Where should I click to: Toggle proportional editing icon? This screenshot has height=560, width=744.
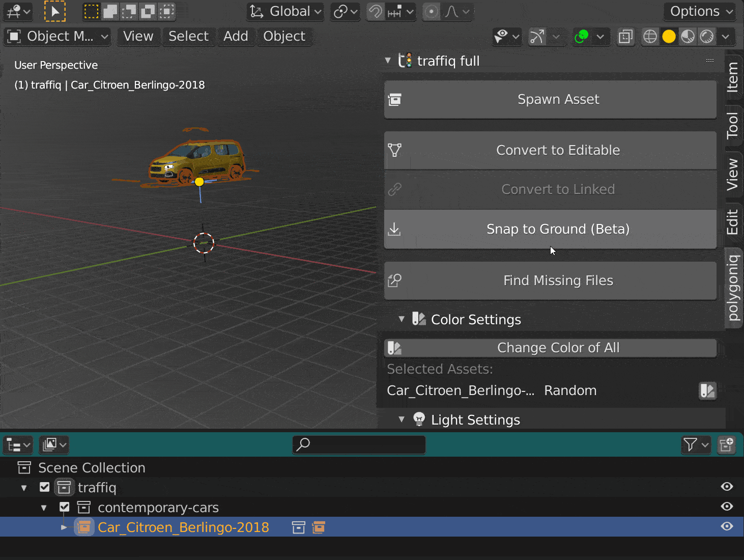click(432, 11)
